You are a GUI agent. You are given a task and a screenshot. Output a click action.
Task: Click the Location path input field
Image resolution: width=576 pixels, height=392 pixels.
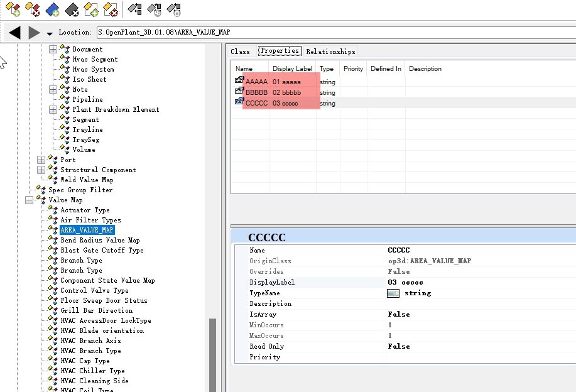tap(333, 32)
